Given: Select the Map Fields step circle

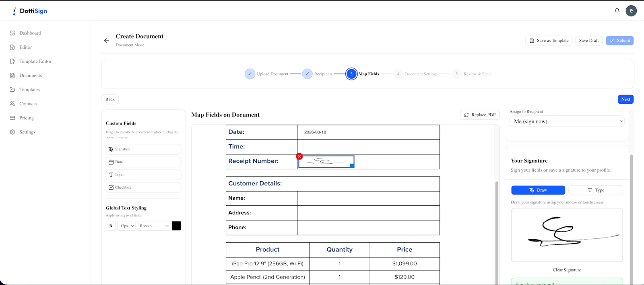Looking at the screenshot, I should (x=351, y=74).
